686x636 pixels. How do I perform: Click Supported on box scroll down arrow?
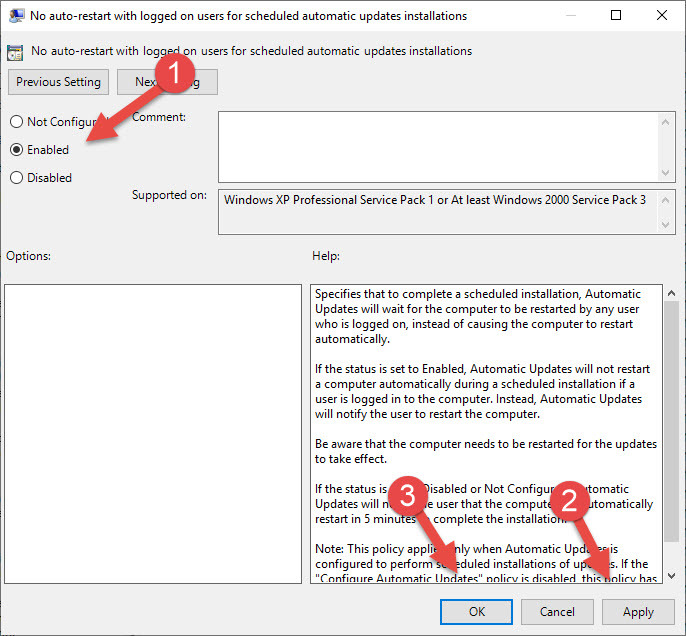click(665, 225)
